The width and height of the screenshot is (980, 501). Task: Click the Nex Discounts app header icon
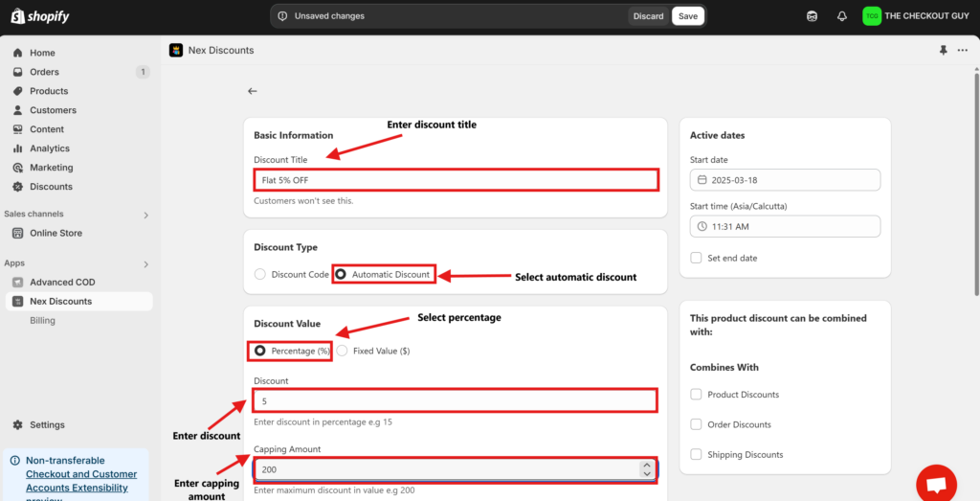click(175, 50)
